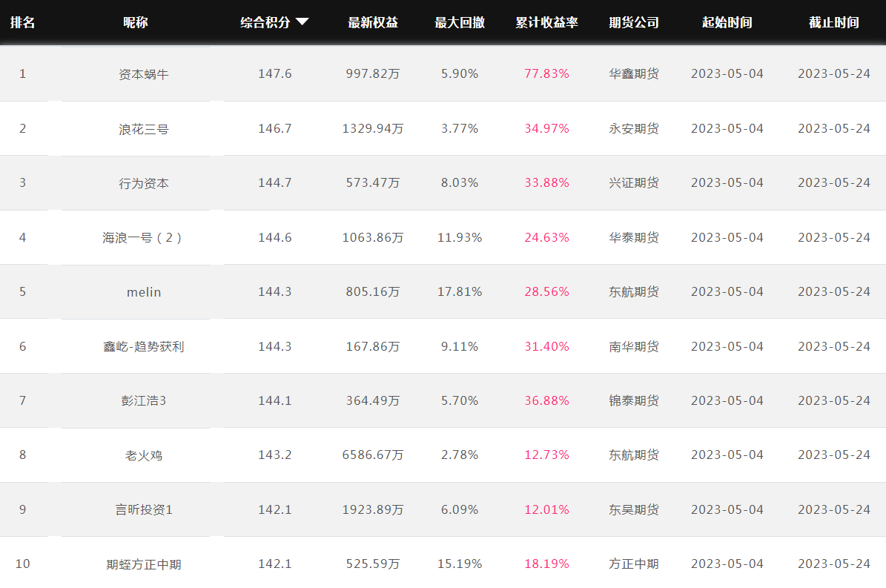886x588 pixels.
Task: Select equity value 6586.67万
Action: pos(373,455)
